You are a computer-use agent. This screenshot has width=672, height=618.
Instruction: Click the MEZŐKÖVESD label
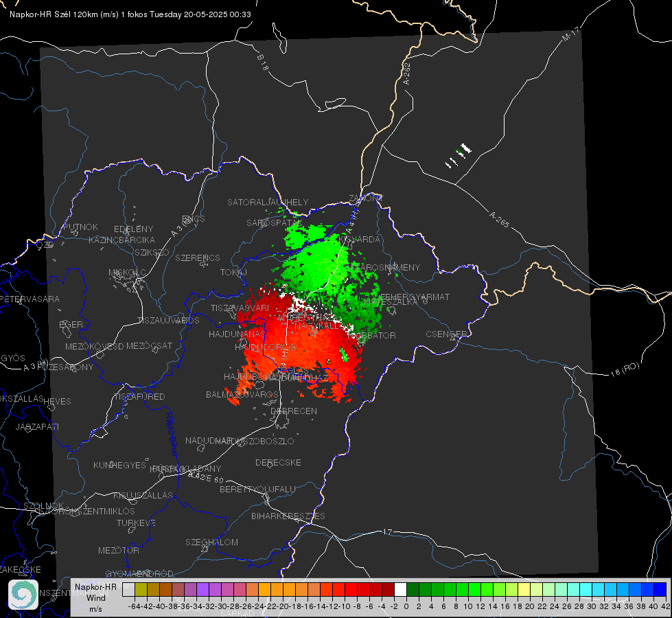pyautogui.click(x=95, y=346)
